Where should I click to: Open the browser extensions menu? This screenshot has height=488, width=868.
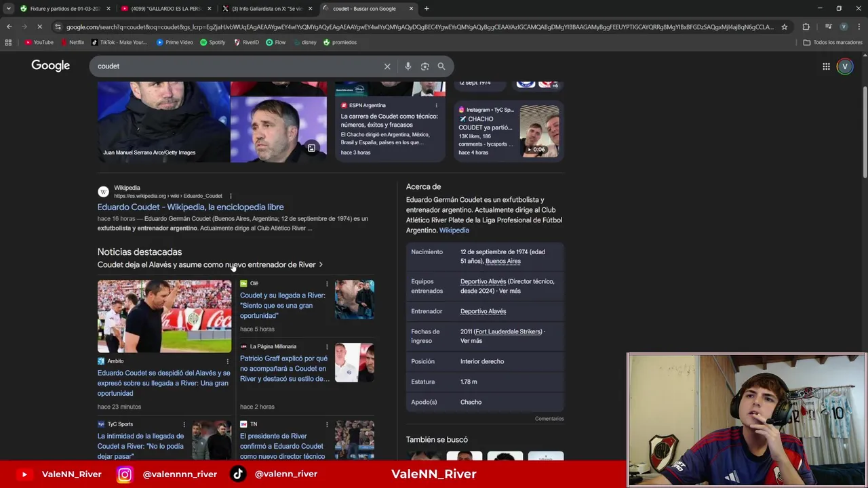tap(806, 27)
